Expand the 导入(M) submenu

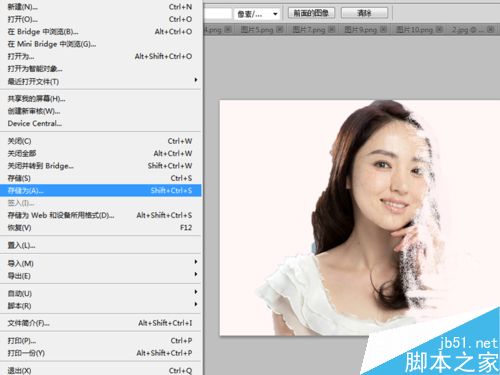click(x=100, y=263)
